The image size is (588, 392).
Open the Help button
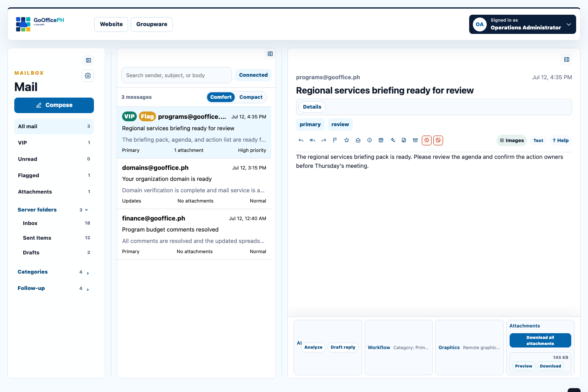(x=561, y=140)
